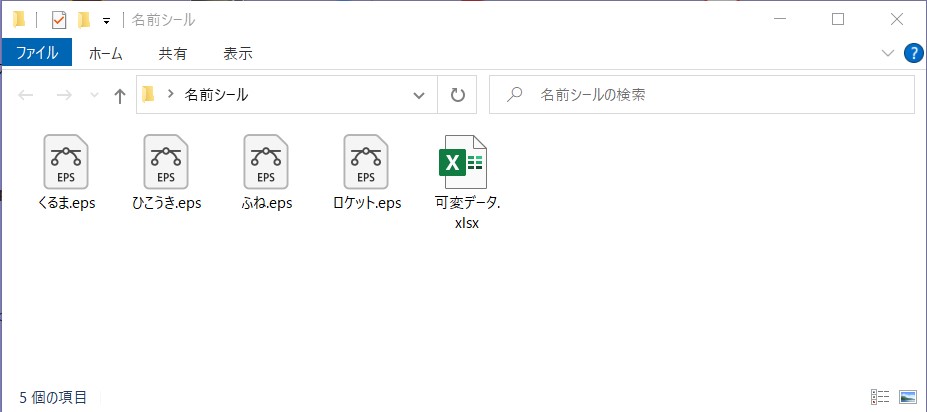This screenshot has width=927, height=412.
Task: Open Help with the question mark icon
Action: (914, 54)
